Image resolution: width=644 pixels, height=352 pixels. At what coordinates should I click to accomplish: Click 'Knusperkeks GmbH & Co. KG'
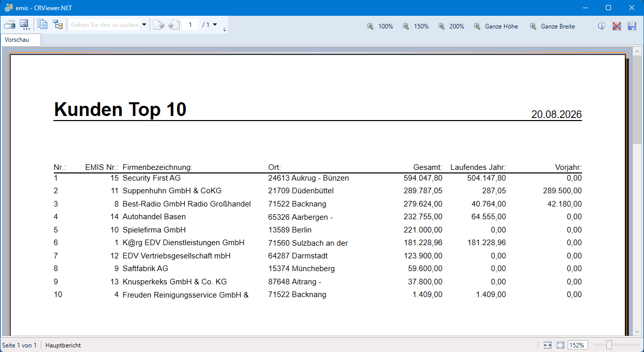coord(174,282)
